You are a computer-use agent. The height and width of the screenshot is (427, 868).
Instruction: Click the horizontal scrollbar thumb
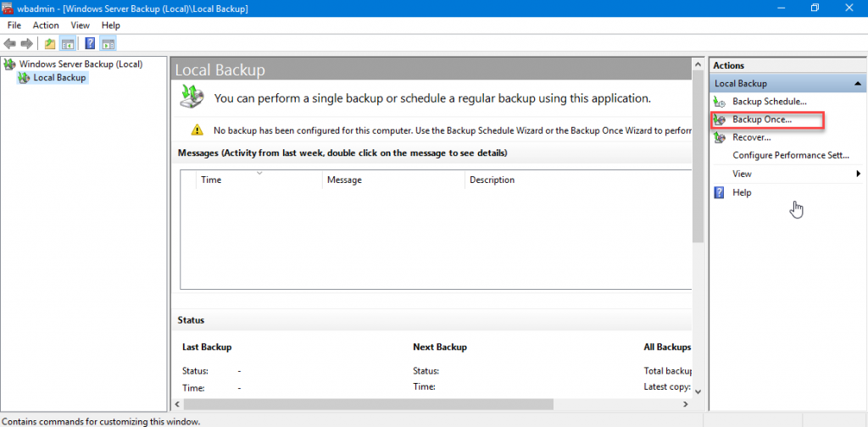pyautogui.click(x=368, y=404)
